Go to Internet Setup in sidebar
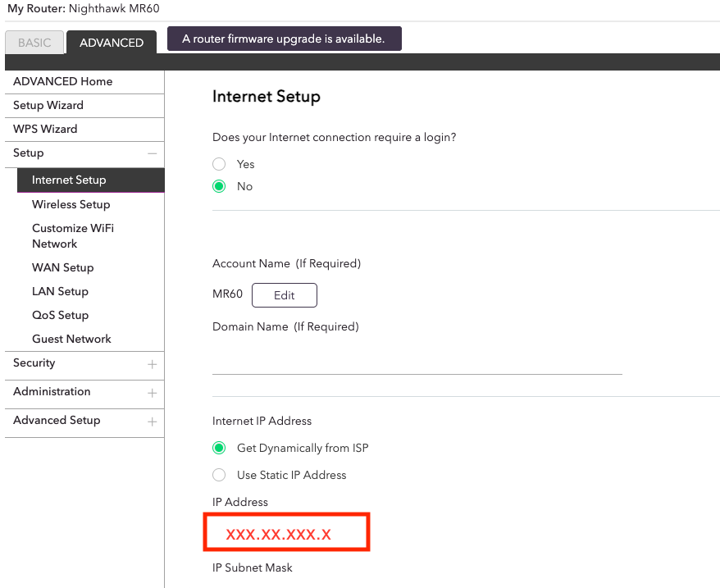Image resolution: width=720 pixels, height=588 pixels. pos(69,180)
